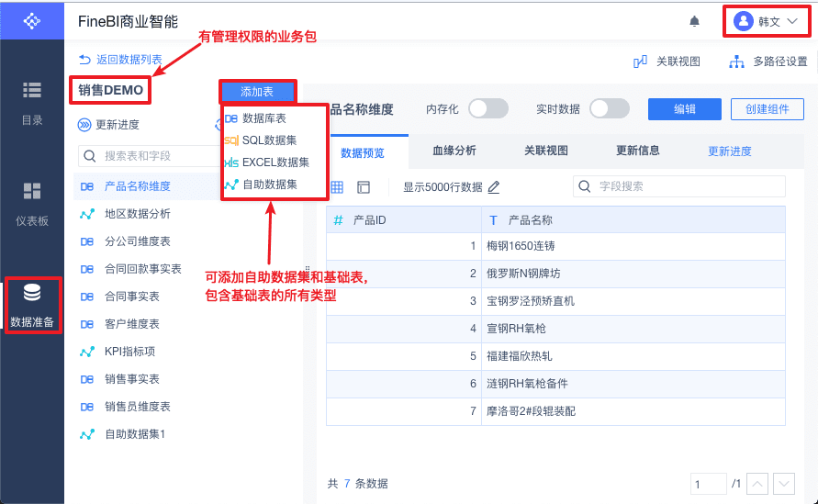Switch to table grid view icon

pos(337,187)
